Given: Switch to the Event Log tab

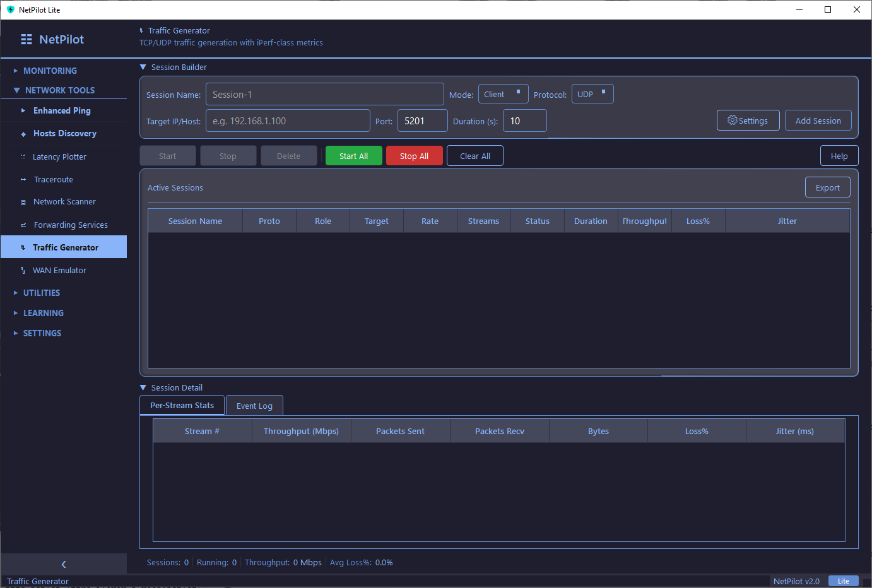Looking at the screenshot, I should (x=254, y=405).
